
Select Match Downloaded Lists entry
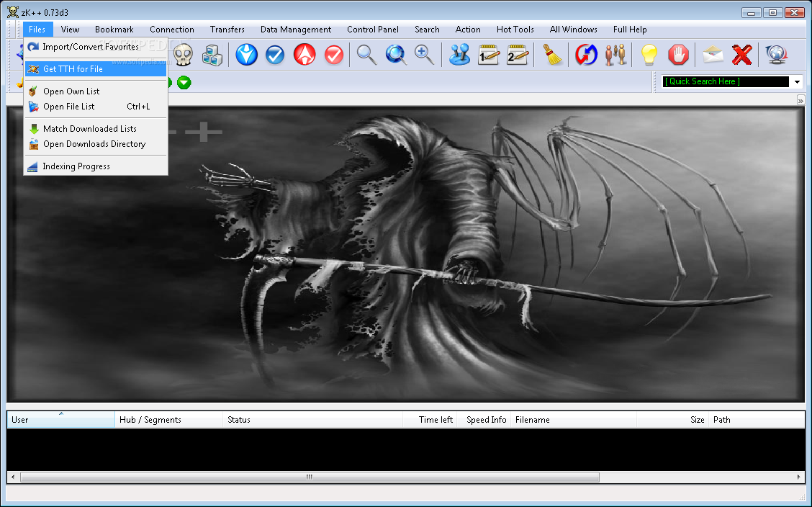click(x=96, y=129)
